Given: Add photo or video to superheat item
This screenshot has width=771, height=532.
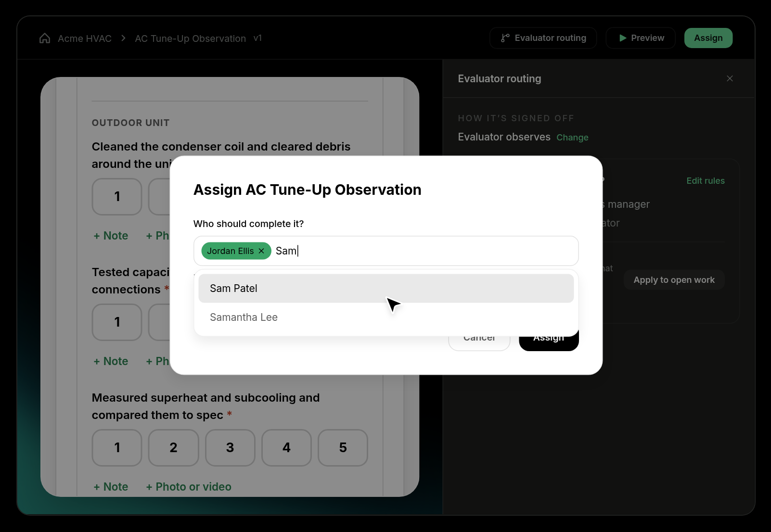Looking at the screenshot, I should (189, 487).
